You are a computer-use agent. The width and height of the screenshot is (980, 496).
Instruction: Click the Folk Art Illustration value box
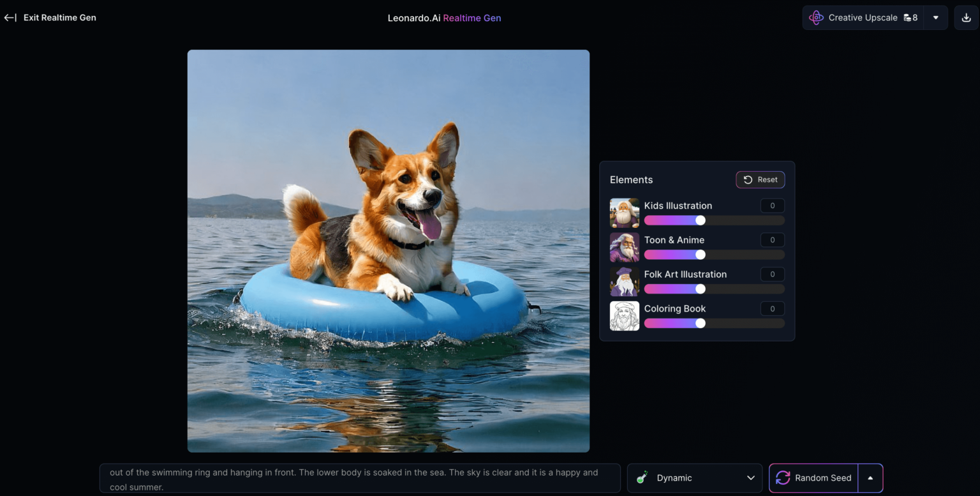click(x=772, y=274)
